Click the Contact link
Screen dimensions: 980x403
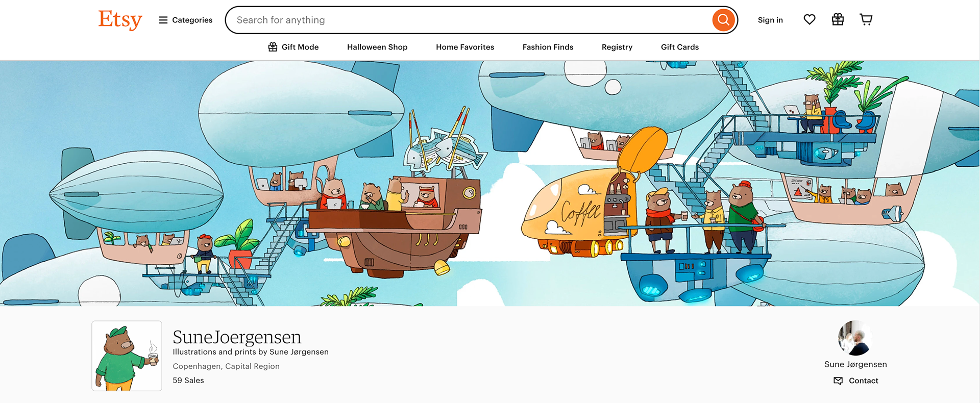[x=863, y=381]
